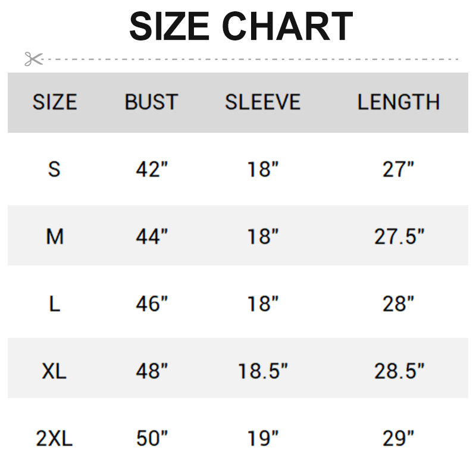Click the 27.5" length measurement
476x476 pixels.
(x=399, y=237)
